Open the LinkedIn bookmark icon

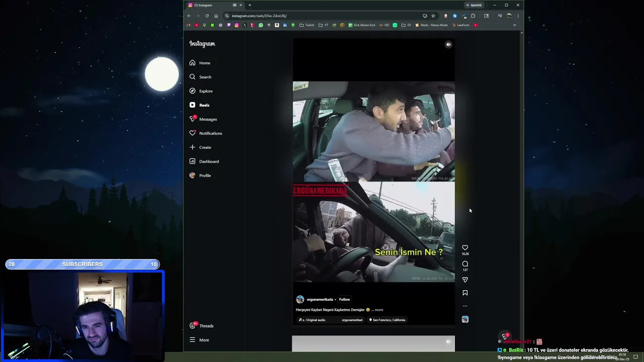click(x=285, y=25)
